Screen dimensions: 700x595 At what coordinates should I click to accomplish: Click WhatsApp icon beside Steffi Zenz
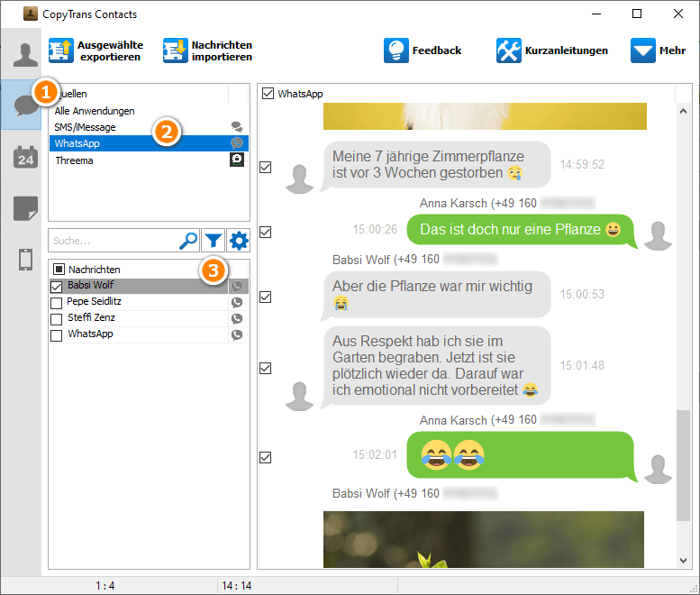(x=237, y=318)
